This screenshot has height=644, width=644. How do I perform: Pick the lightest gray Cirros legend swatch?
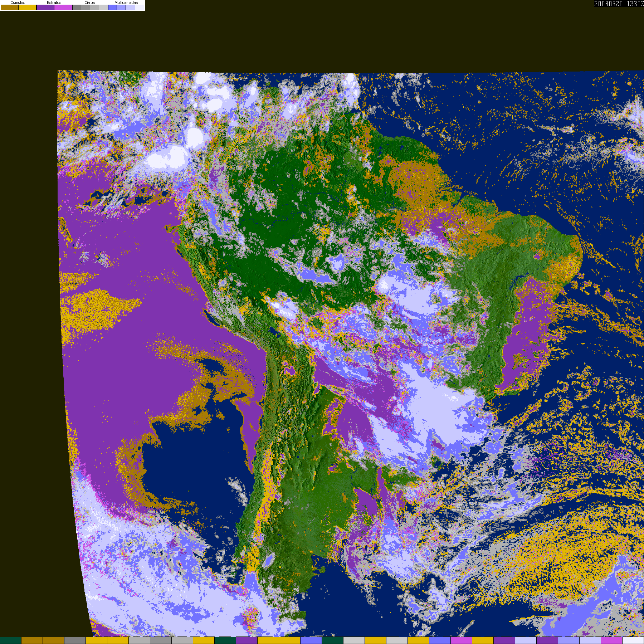click(103, 7)
